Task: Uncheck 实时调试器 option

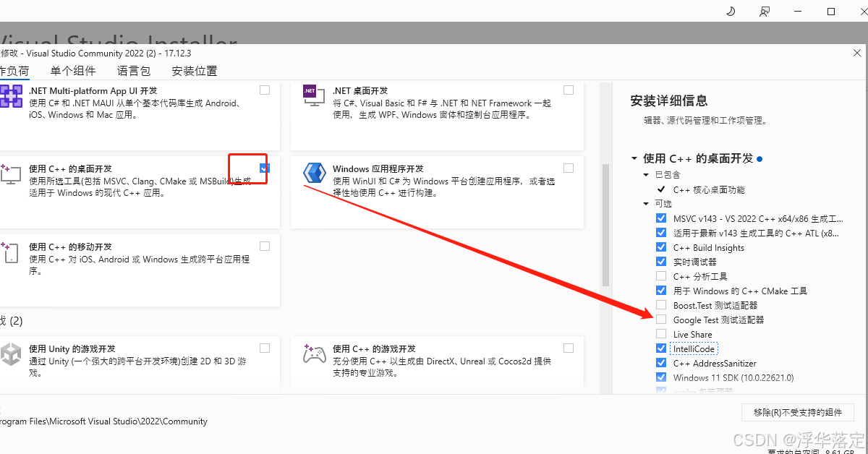Action: (661, 262)
